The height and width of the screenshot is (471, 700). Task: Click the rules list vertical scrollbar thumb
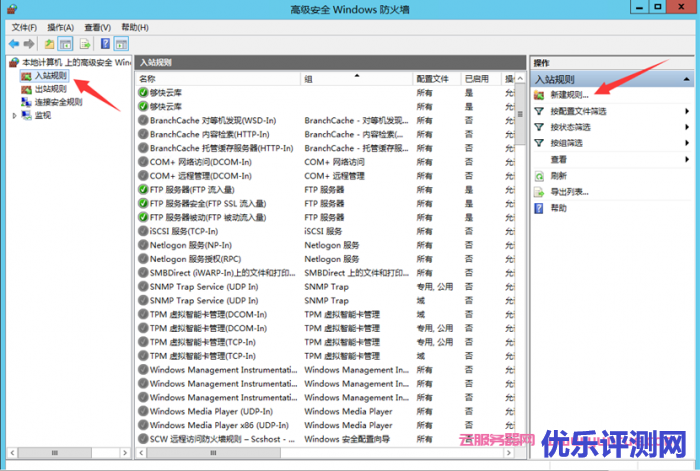coord(520,114)
